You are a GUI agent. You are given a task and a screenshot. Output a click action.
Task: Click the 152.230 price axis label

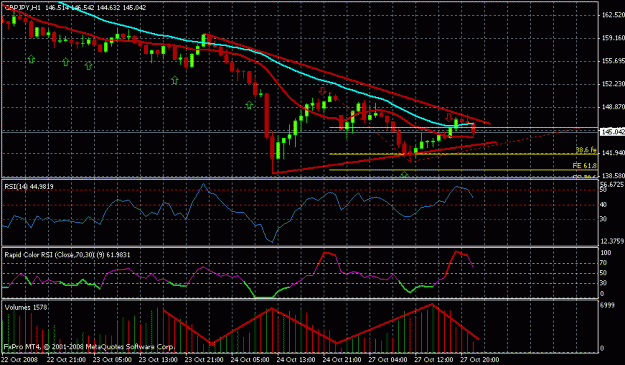[613, 84]
